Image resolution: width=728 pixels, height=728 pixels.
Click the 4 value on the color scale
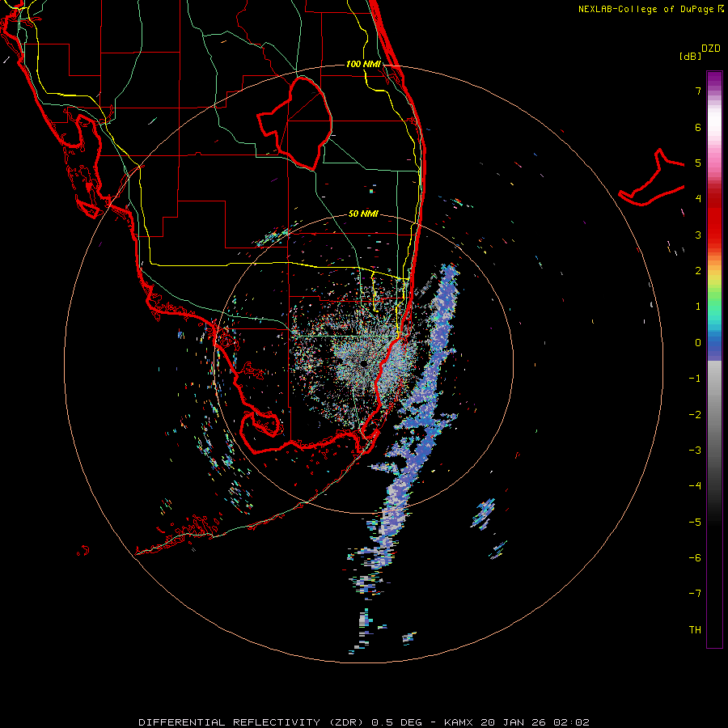[x=698, y=199]
